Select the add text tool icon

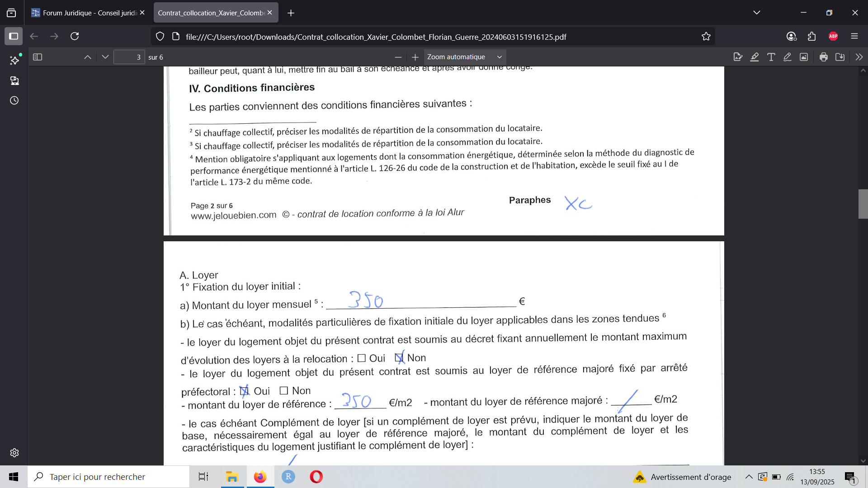(771, 57)
